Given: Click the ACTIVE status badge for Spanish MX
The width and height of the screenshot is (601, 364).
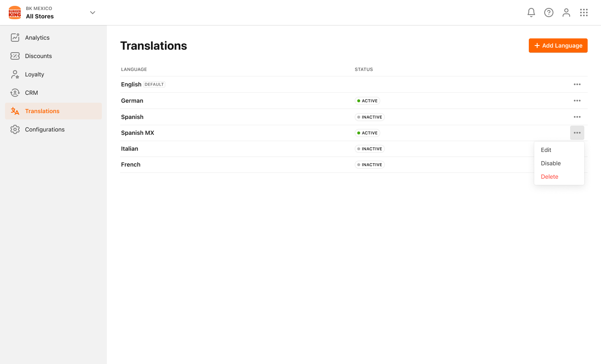Looking at the screenshot, I should click(x=367, y=133).
